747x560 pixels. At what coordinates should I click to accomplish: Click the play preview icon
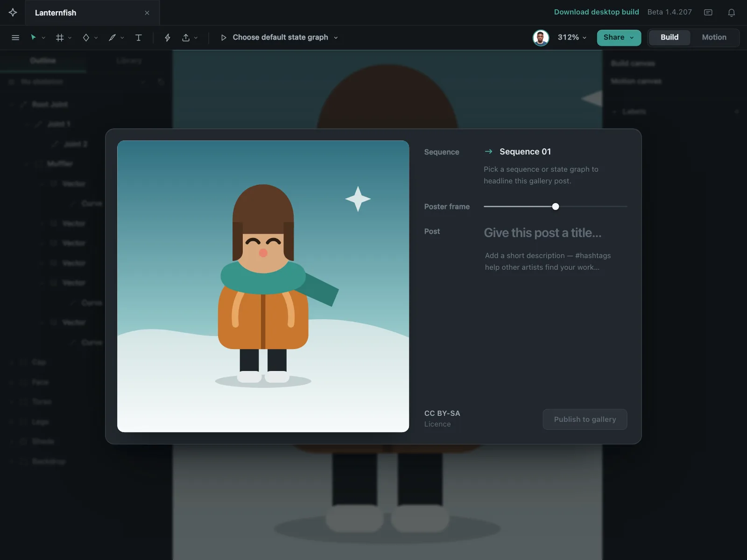click(224, 37)
